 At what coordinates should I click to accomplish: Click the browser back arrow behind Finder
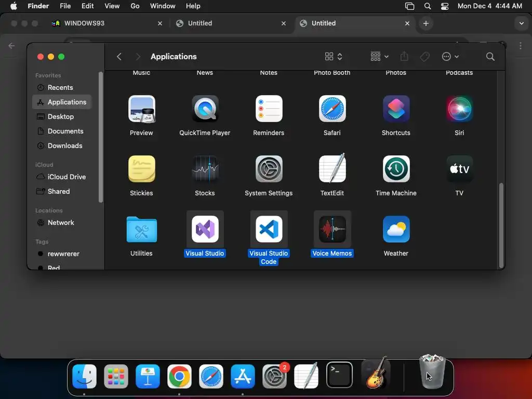(11, 46)
